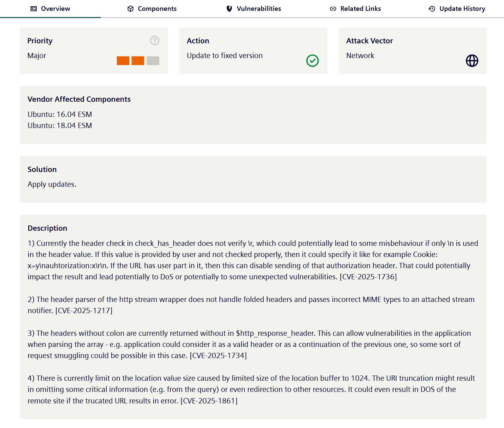Click the Vulnerabilities shield icon
The height and width of the screenshot is (428, 504).
click(x=229, y=9)
